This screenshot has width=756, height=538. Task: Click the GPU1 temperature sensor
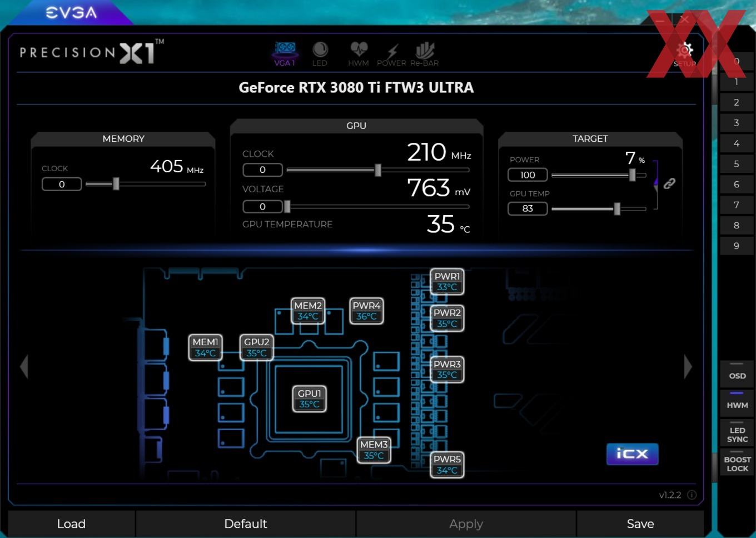pos(309,398)
